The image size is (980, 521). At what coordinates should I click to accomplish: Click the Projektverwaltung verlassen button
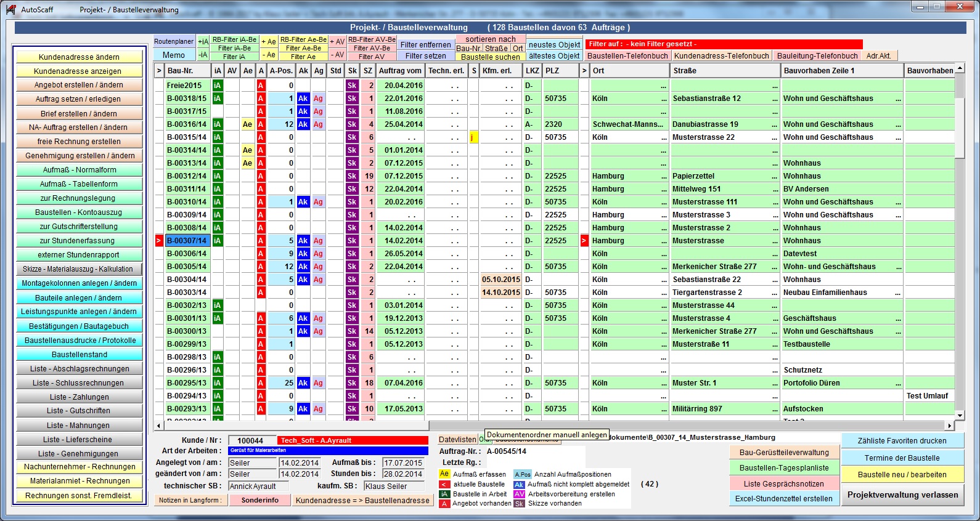[902, 495]
